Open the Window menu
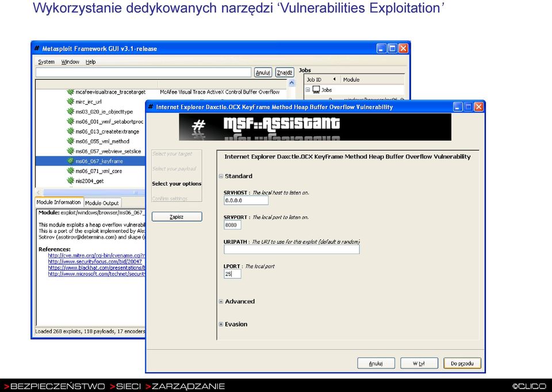This screenshot has width=552, height=392. (70, 62)
